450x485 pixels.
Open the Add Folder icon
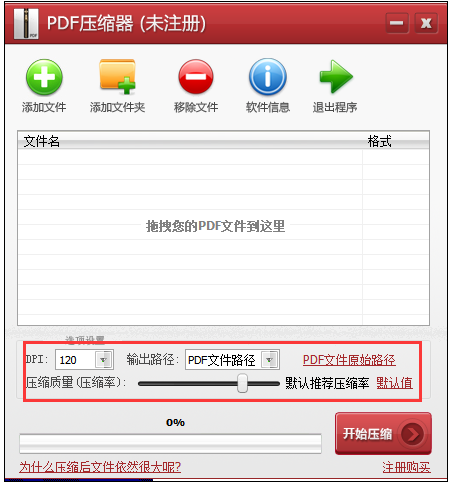[117, 77]
